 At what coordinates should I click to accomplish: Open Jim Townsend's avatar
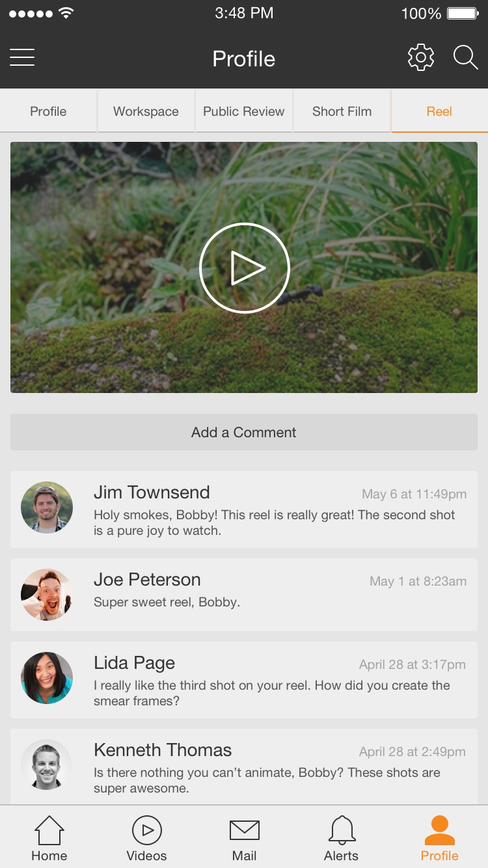(47, 508)
